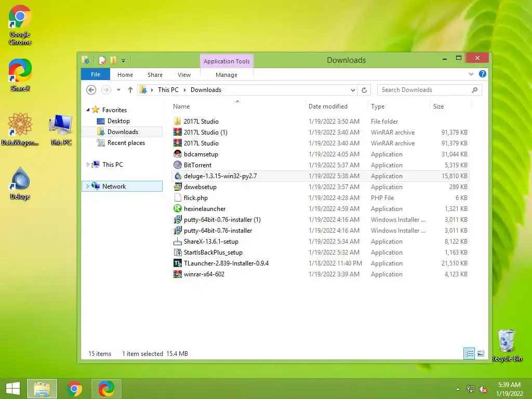Image resolution: width=532 pixels, height=399 pixels.
Task: Expand the This PC tree node
Action: tap(88, 165)
